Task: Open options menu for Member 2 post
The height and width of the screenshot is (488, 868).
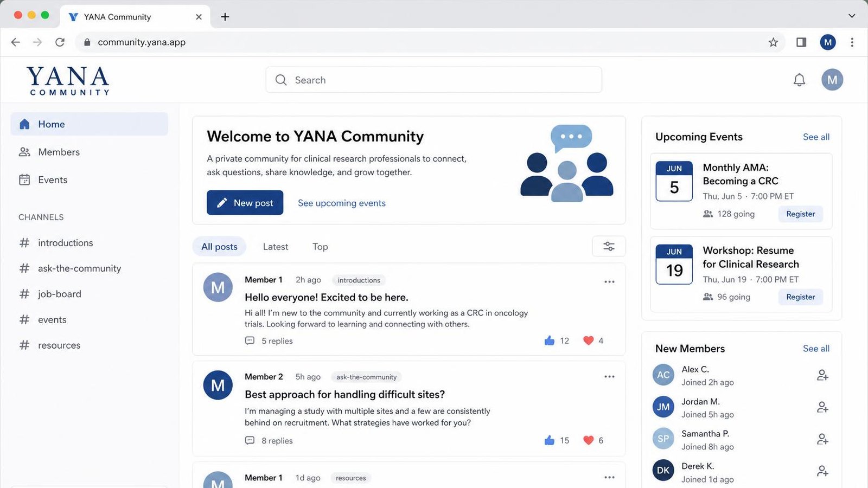Action: coord(609,376)
